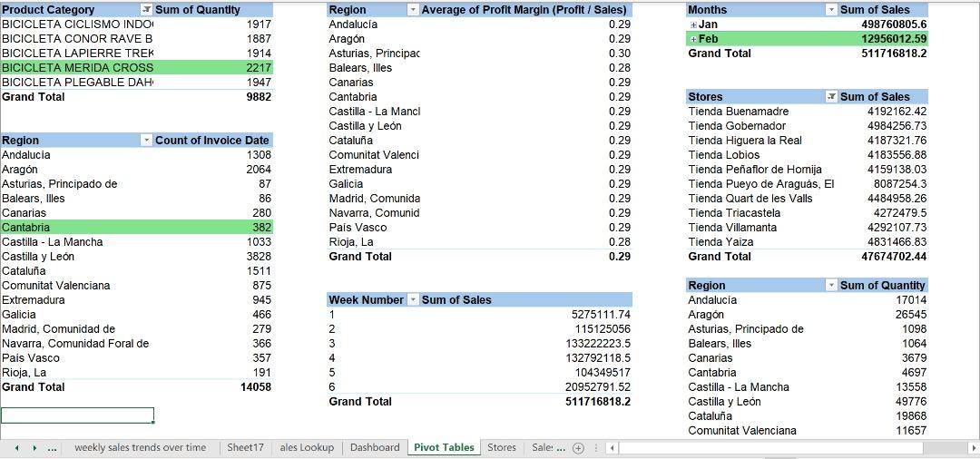The image size is (980, 459).
Task: Open Region dropdown in Count of Invoice Date table
Action: click(x=147, y=141)
